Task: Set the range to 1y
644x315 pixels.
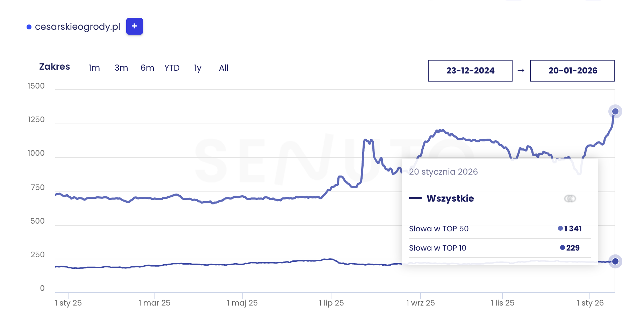Action: (x=198, y=68)
